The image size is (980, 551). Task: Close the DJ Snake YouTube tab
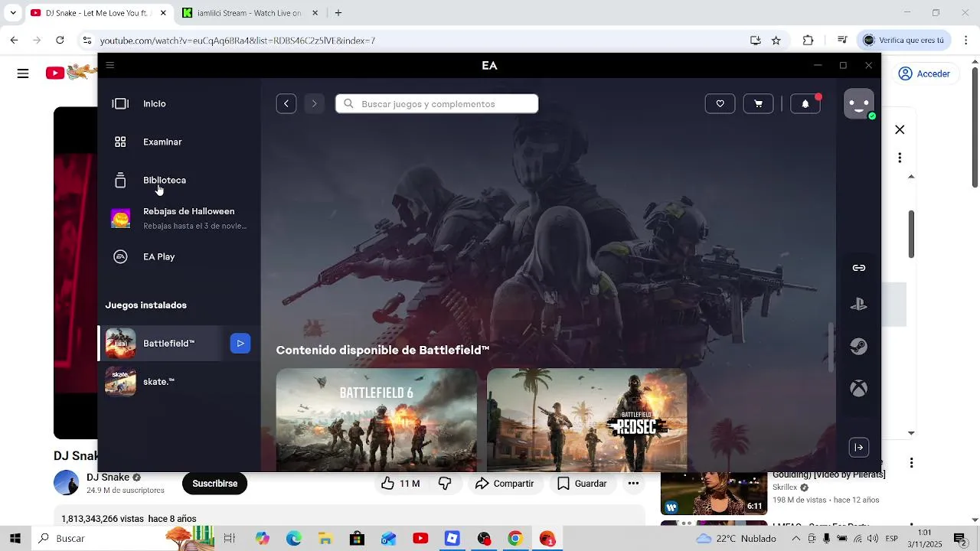click(x=163, y=13)
